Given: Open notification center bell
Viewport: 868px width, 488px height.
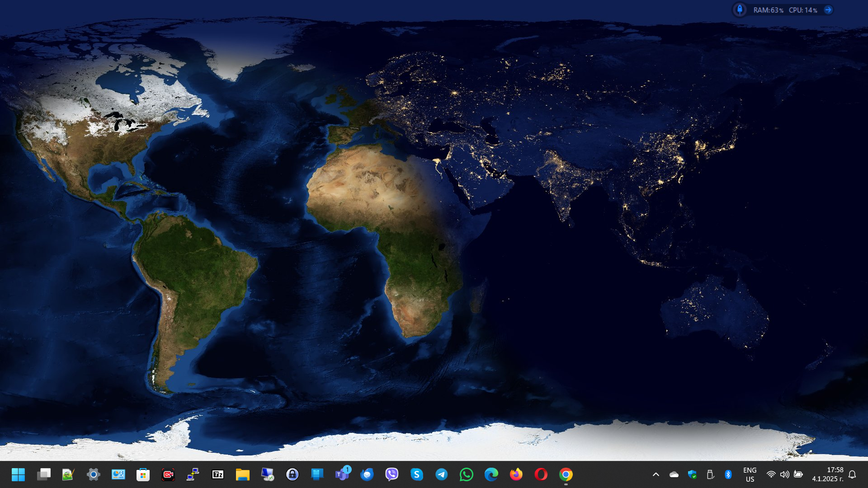Looking at the screenshot, I should click(852, 474).
